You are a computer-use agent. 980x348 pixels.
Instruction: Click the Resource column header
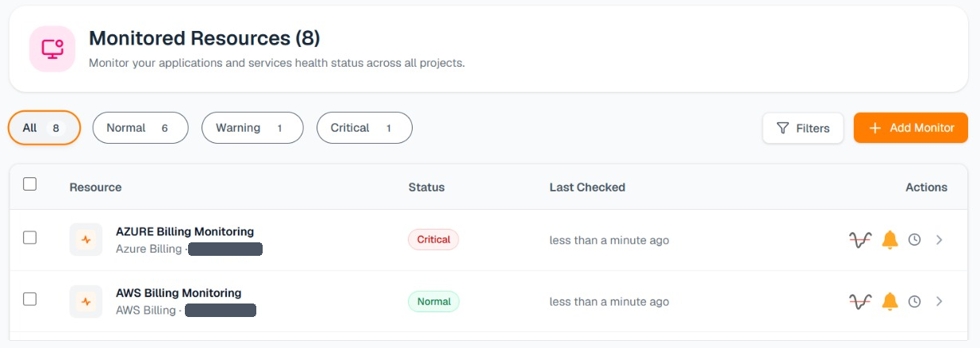96,188
